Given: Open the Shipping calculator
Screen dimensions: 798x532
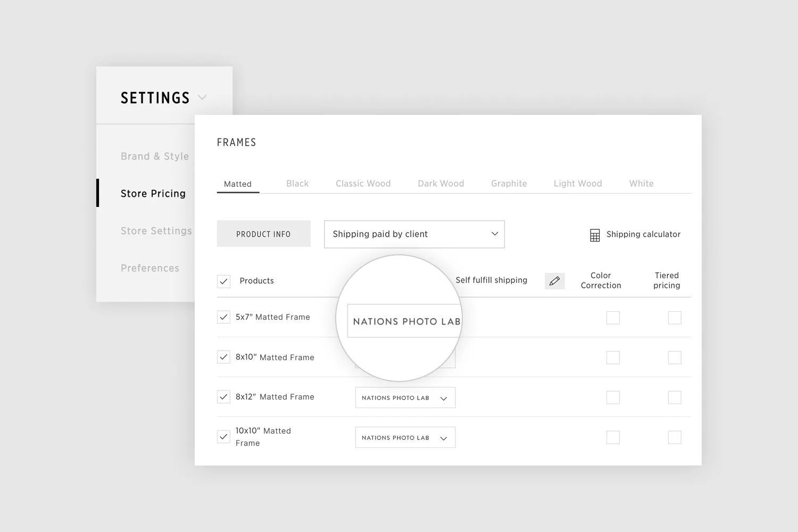Looking at the screenshot, I should (635, 235).
